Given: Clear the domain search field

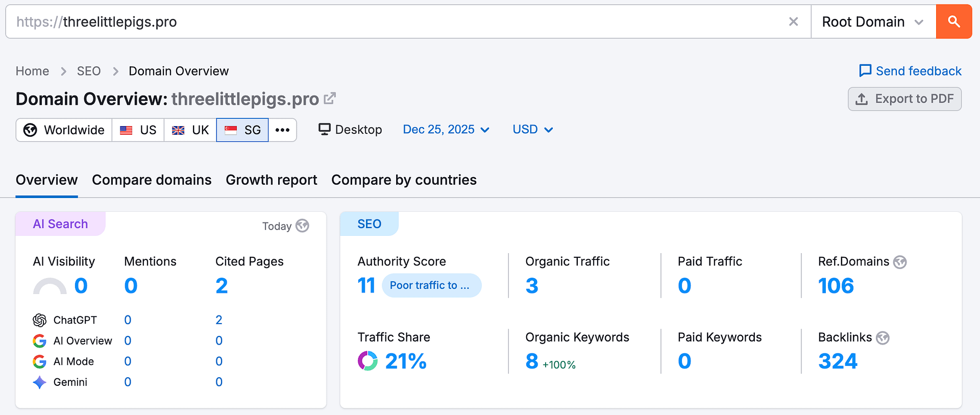Looking at the screenshot, I should pos(793,21).
